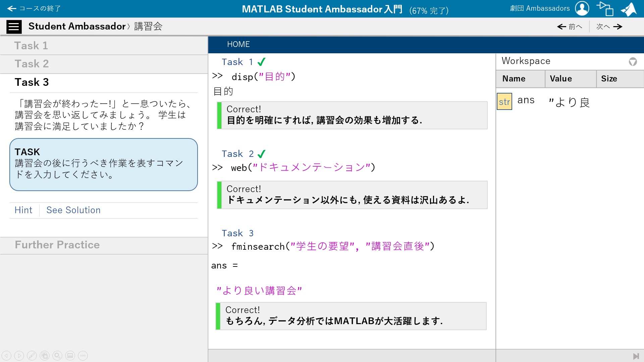Select the pen annotation tool
644x362 pixels.
click(x=32, y=356)
